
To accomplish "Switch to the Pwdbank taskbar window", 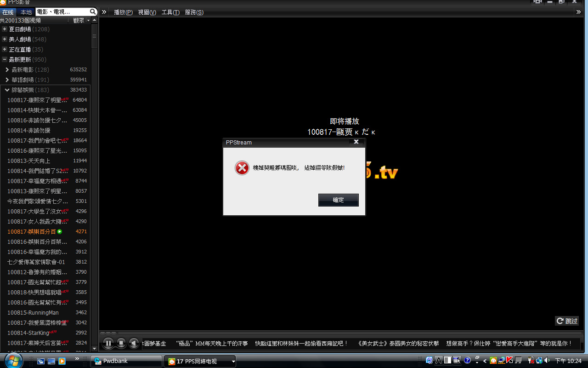I will coord(126,361).
